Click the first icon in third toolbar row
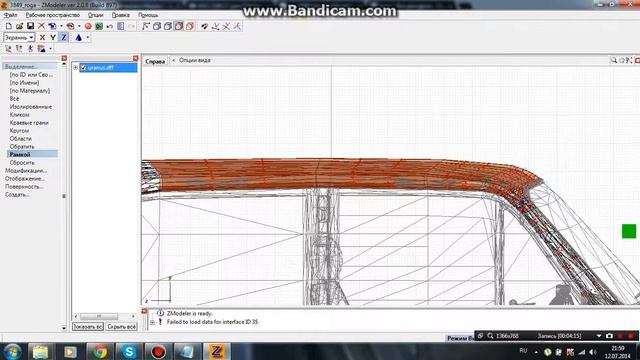Screen dimensions: 640x360 pyautogui.click(x=8, y=49)
